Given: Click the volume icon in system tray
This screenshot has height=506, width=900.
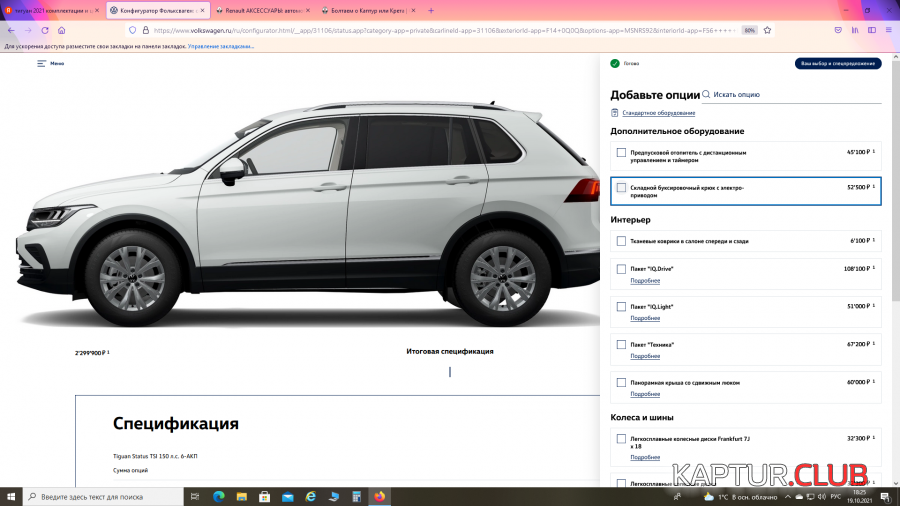Looking at the screenshot, I should 821,497.
